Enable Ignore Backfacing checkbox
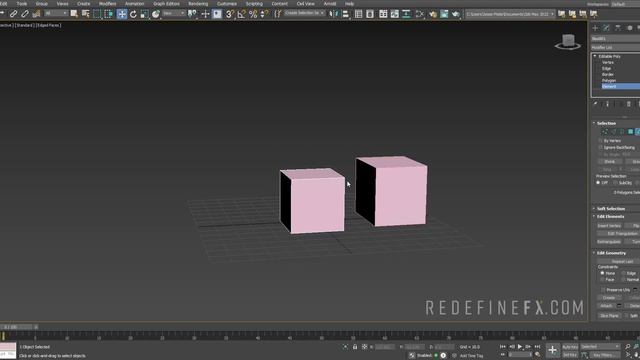 [x=600, y=147]
